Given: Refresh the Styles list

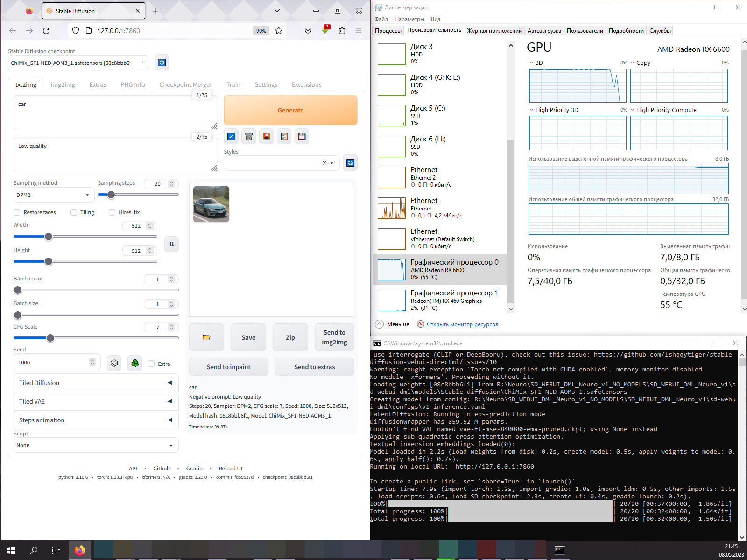Looking at the screenshot, I should [350, 163].
